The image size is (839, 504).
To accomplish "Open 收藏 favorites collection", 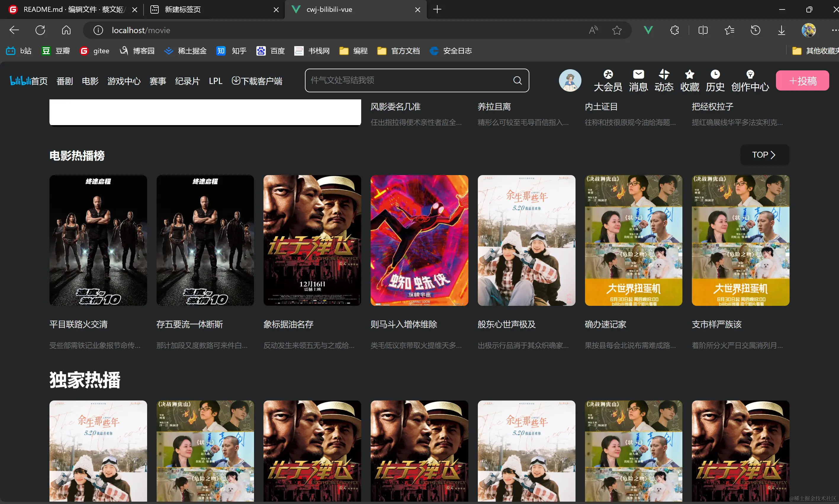I will (690, 80).
